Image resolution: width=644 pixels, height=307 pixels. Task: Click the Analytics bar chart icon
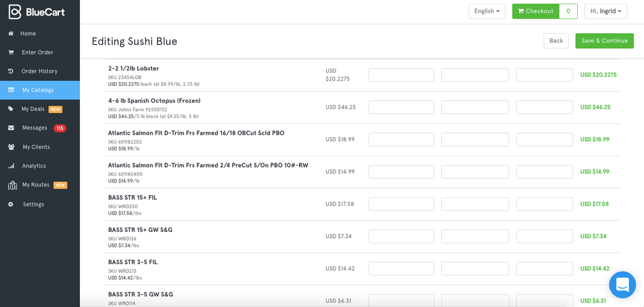(11, 166)
